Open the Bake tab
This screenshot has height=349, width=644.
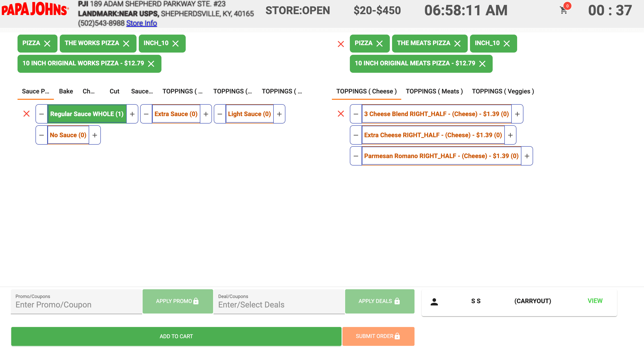pyautogui.click(x=66, y=91)
